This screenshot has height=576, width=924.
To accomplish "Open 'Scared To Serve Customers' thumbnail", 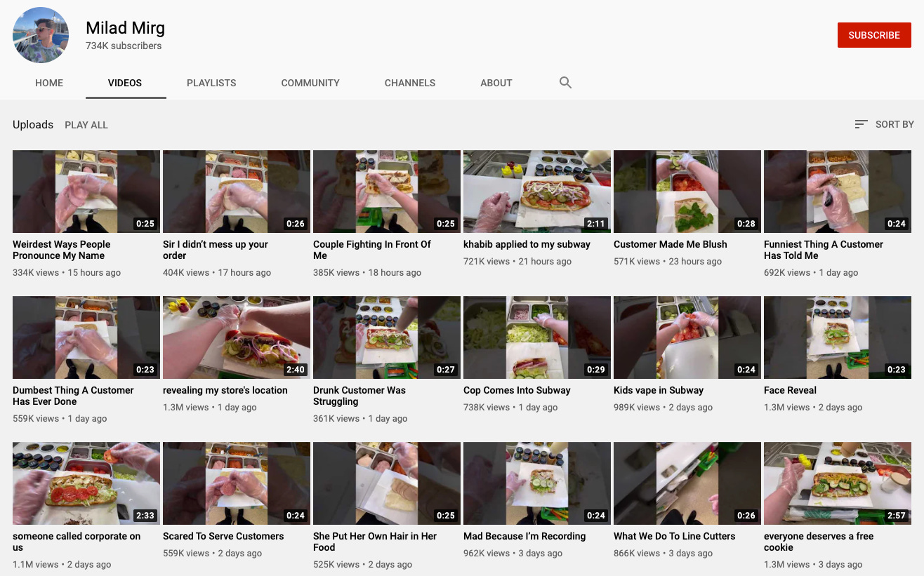I will click(237, 483).
